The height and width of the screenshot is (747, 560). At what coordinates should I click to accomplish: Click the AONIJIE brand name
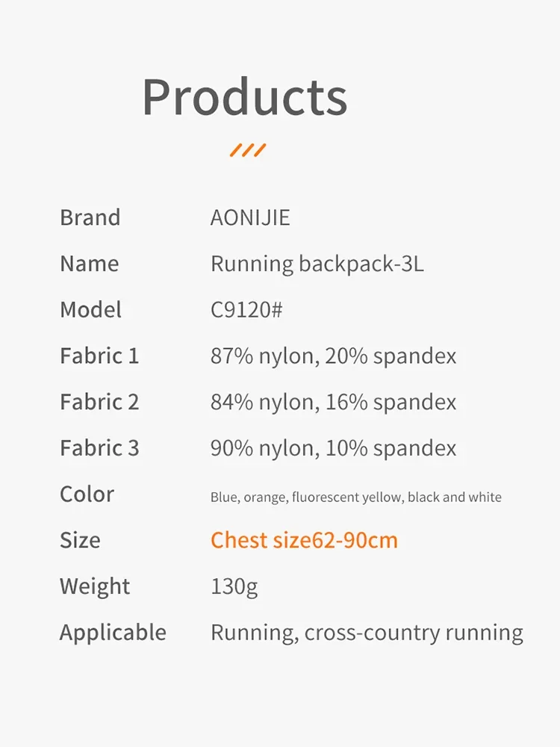(250, 217)
